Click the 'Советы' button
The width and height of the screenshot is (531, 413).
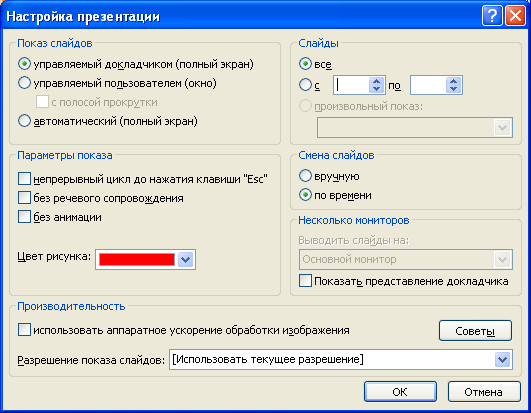(x=475, y=331)
